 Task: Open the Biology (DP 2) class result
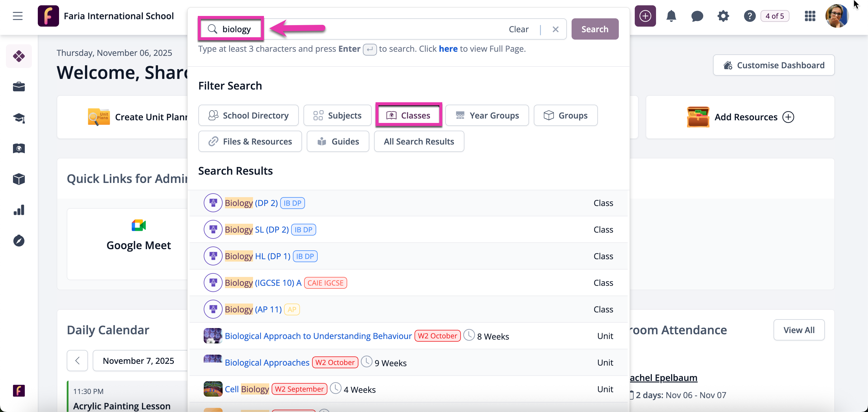251,203
